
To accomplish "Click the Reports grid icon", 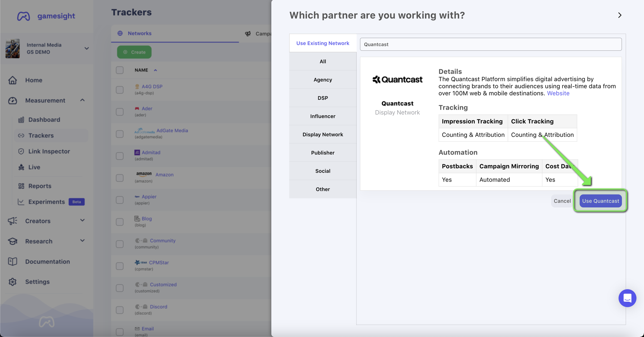I will (21, 186).
